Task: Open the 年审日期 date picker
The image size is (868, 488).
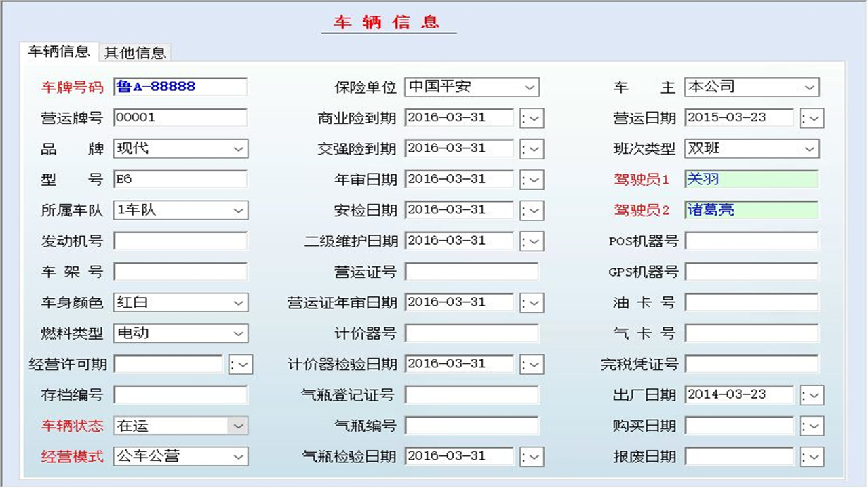Action: pyautogui.click(x=532, y=179)
